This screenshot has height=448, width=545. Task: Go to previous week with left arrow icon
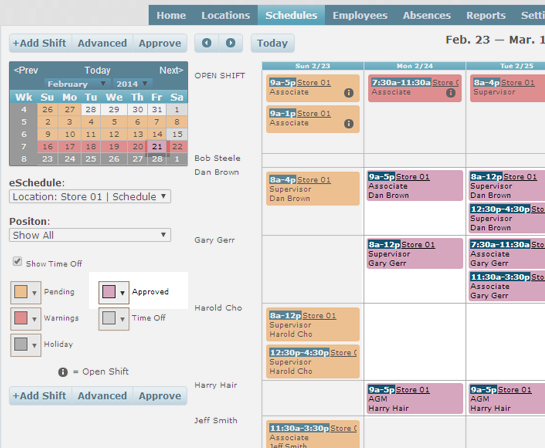(x=206, y=43)
